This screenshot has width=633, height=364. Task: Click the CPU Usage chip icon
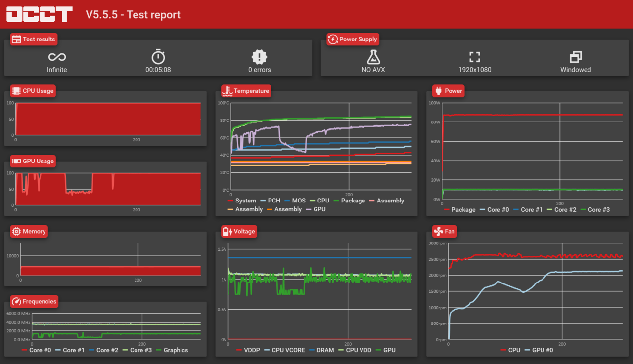click(16, 91)
